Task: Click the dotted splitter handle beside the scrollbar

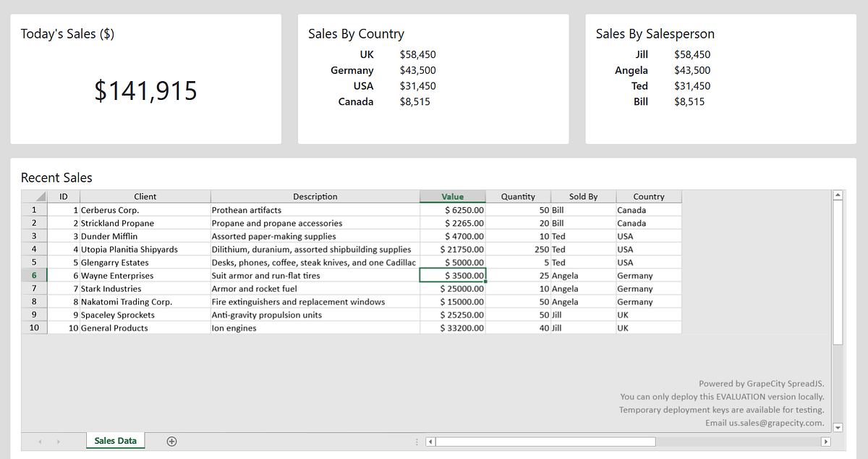Action: coord(417,441)
